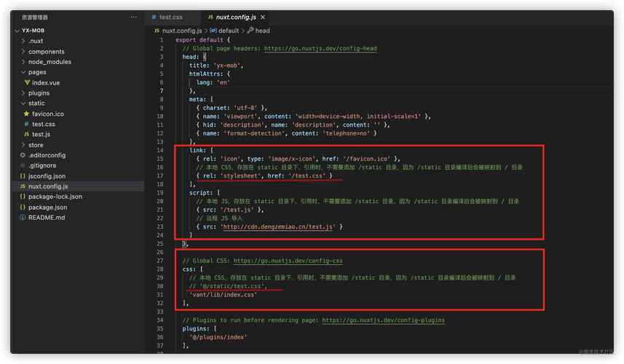Viewport: 624px width, 364px height.
Task: Click the Vue icon beside index.vue
Action: (27, 82)
